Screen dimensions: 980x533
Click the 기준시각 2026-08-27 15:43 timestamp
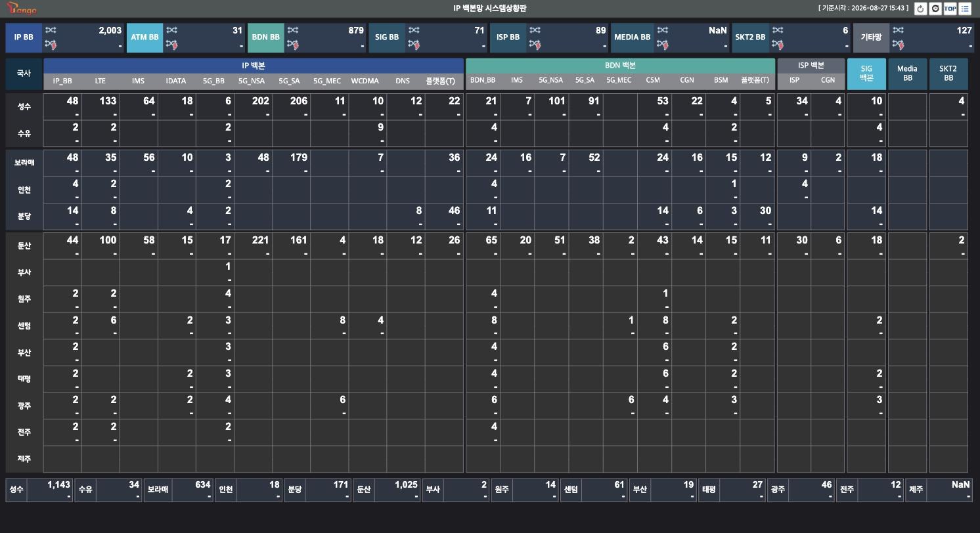(x=864, y=9)
